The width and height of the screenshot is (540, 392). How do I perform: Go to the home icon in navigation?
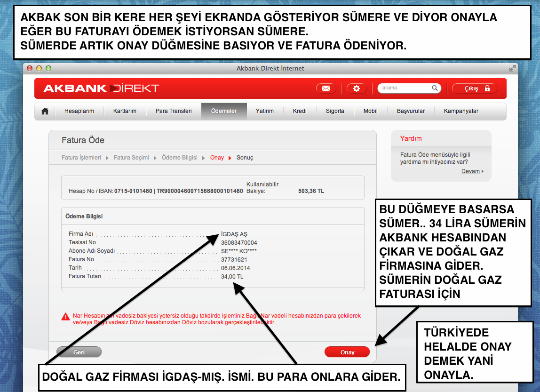point(45,111)
